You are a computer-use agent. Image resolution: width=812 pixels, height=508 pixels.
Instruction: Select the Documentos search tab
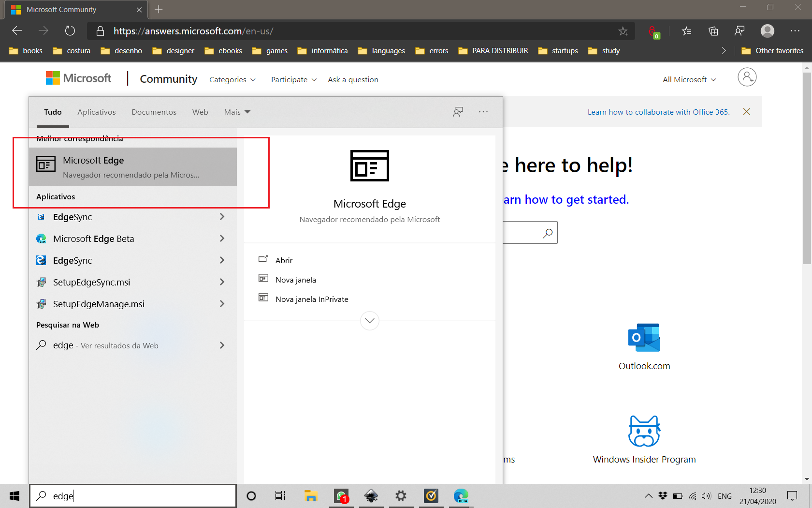pos(154,112)
